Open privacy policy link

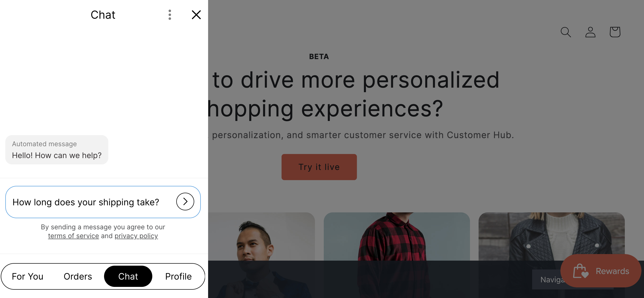tap(136, 236)
